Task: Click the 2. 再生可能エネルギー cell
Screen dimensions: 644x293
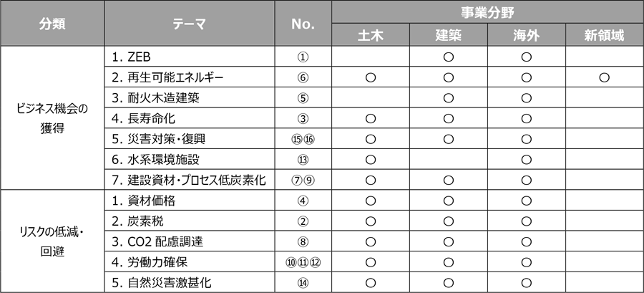Action: (190, 77)
